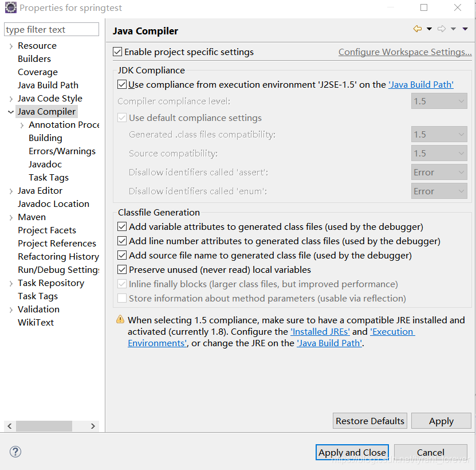Open Disallow identifiers called 'assert' dropdown

tap(439, 173)
